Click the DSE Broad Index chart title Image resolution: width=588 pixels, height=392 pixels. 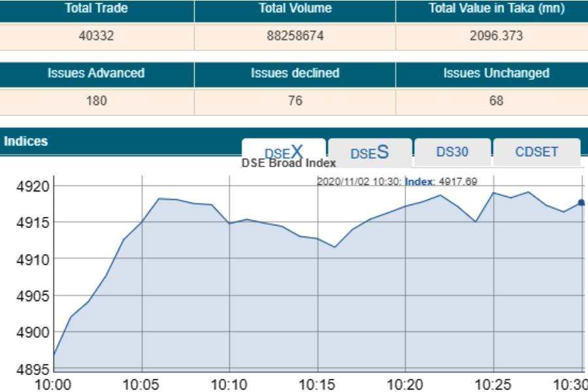[x=289, y=163]
